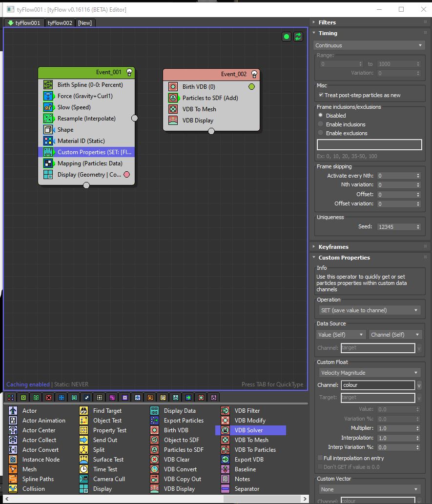Check Full interpolation on entry
The width and height of the screenshot is (432, 504).
(320, 458)
